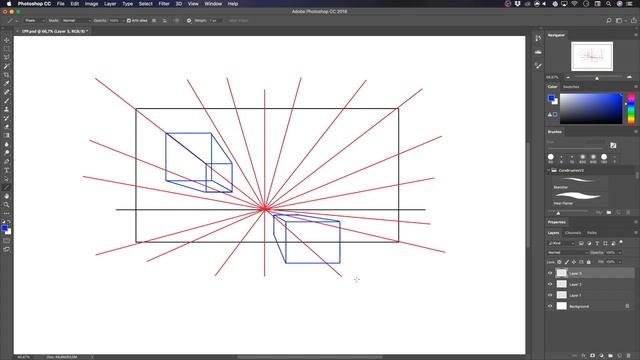Image resolution: width=640 pixels, height=360 pixels.
Task: Open the Pixels mode dropdown in options bar
Action: point(34,20)
